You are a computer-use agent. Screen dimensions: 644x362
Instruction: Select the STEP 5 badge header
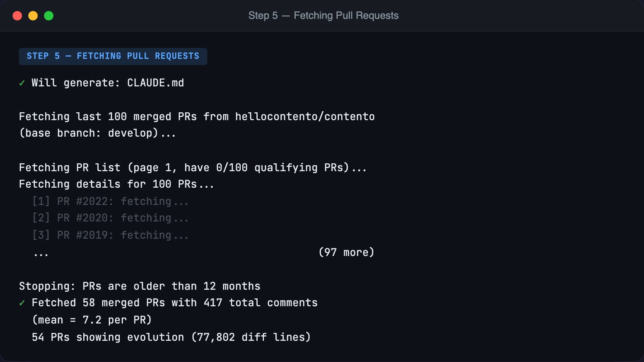click(113, 56)
